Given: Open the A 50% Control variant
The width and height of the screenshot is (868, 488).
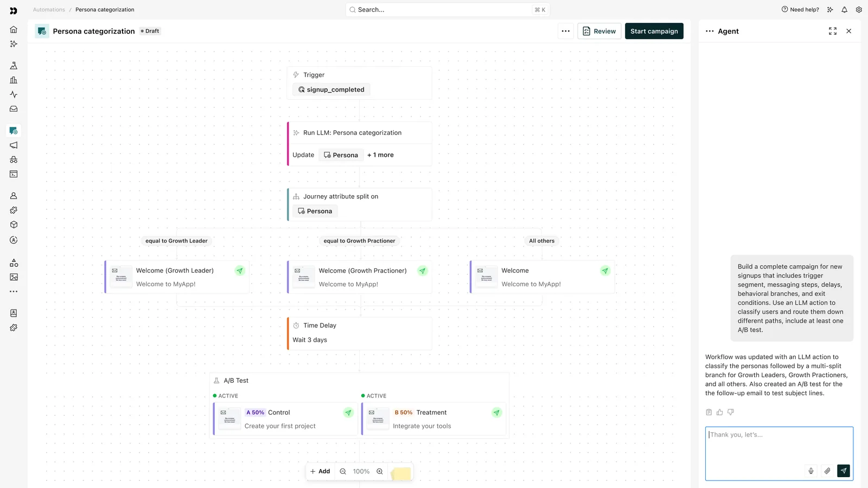Looking at the screenshot, I should pyautogui.click(x=285, y=419).
